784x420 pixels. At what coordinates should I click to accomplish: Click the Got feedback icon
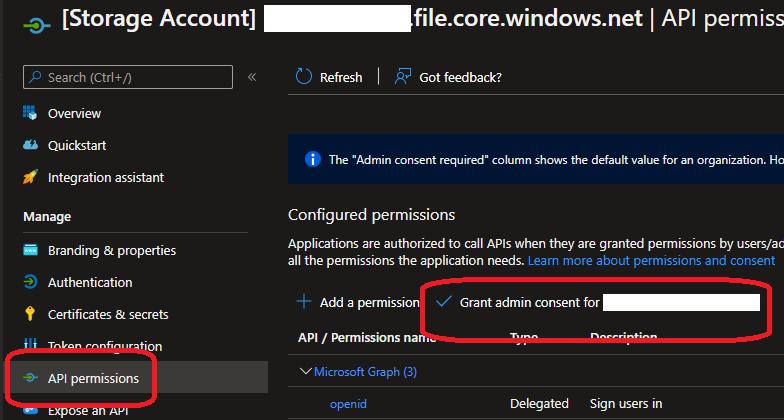tap(403, 77)
